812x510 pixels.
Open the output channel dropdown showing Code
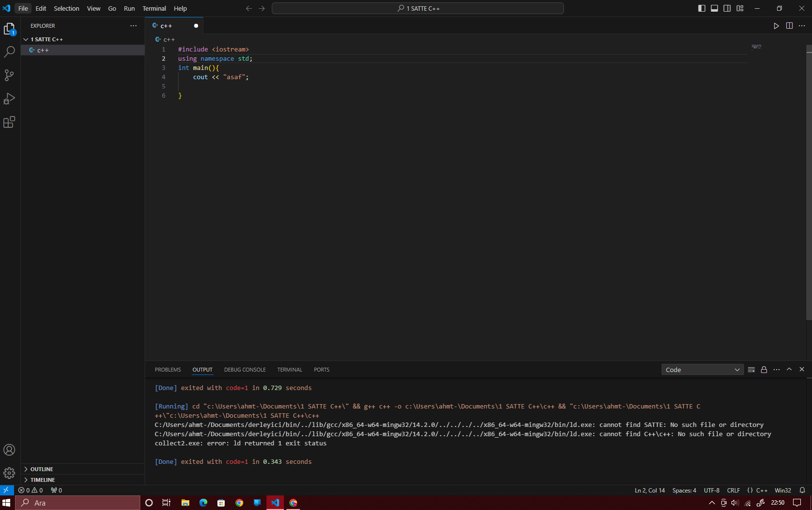[702, 370]
